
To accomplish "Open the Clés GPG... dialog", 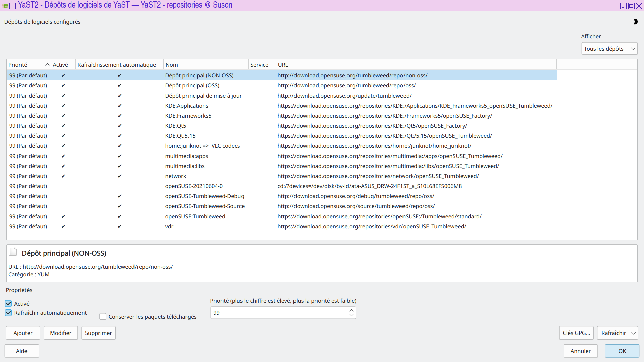I will [576, 333].
